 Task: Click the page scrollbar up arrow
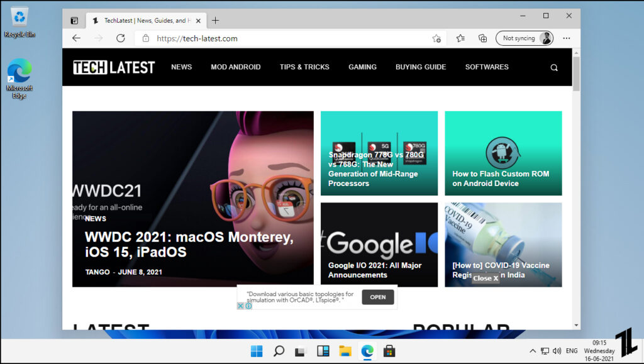click(x=576, y=53)
